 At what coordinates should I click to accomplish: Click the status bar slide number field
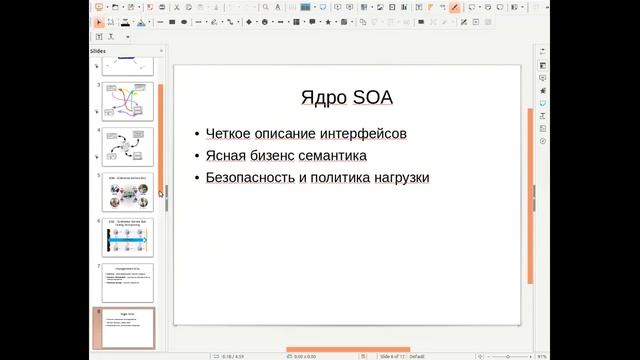[x=392, y=356]
